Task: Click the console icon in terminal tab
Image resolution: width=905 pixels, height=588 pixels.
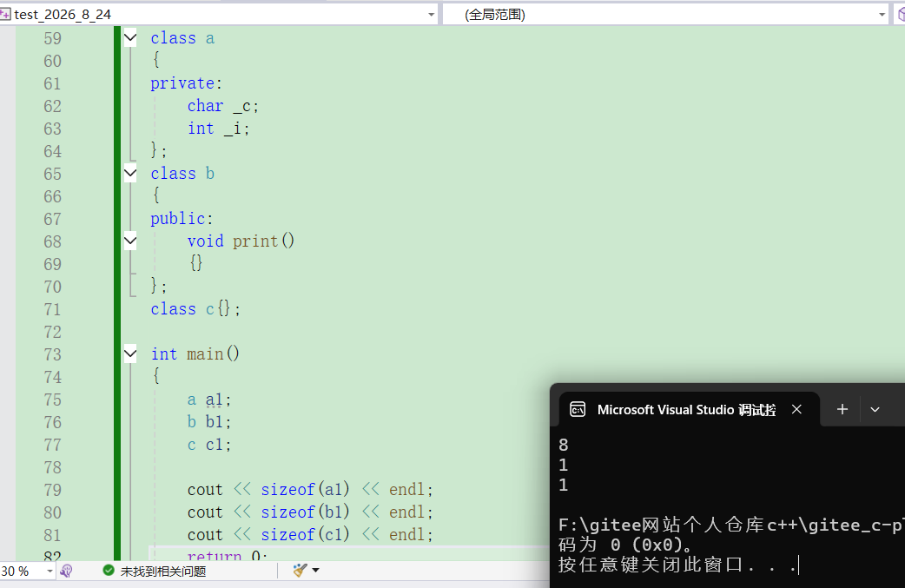Action: coord(578,410)
